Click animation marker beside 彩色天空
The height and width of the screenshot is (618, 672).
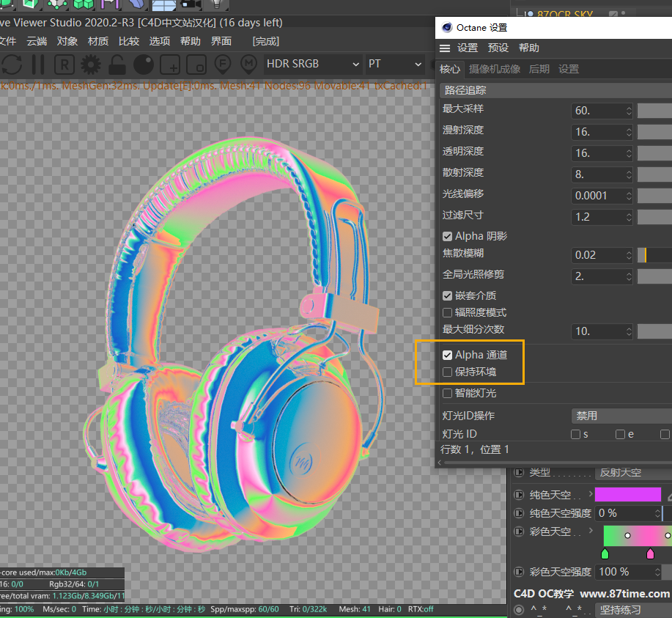coord(519,531)
